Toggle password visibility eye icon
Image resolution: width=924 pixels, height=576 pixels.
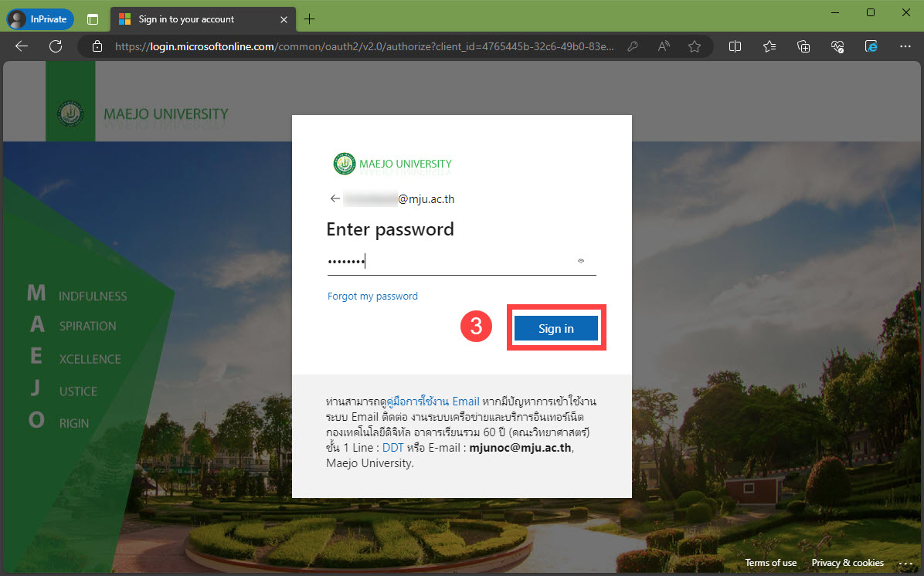(x=581, y=262)
